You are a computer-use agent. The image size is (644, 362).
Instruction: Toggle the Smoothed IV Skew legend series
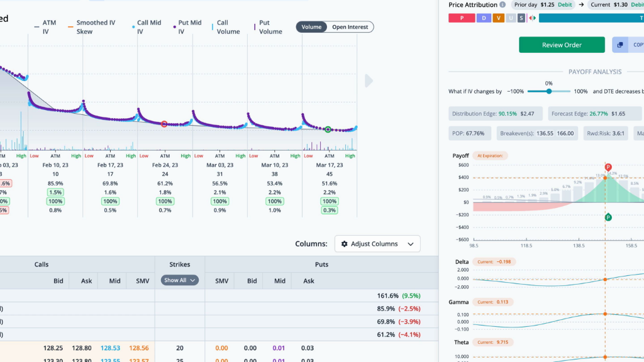pyautogui.click(x=92, y=27)
